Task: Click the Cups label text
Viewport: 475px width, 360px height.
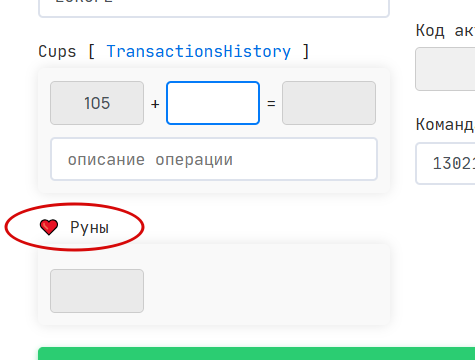Action: tap(57, 52)
